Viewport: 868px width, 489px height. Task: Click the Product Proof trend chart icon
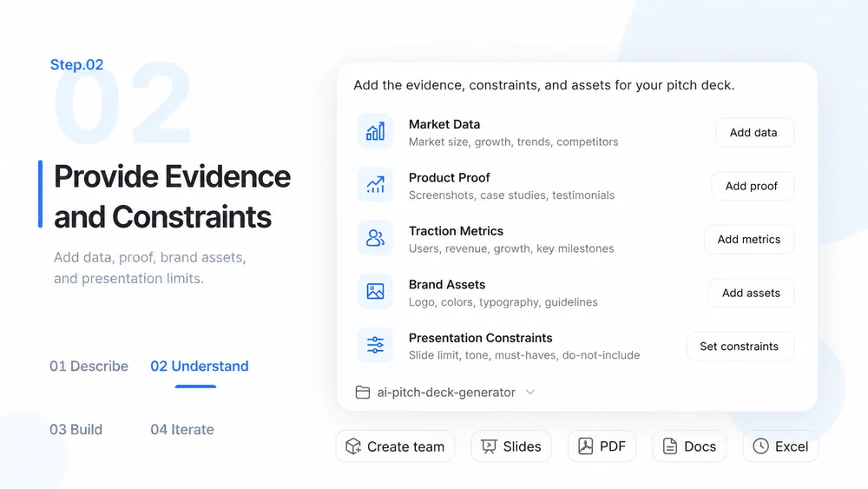(375, 185)
